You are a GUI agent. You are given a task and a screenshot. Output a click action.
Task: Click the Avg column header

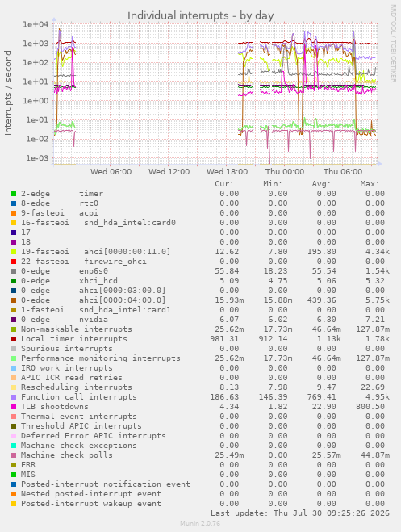[x=321, y=184]
